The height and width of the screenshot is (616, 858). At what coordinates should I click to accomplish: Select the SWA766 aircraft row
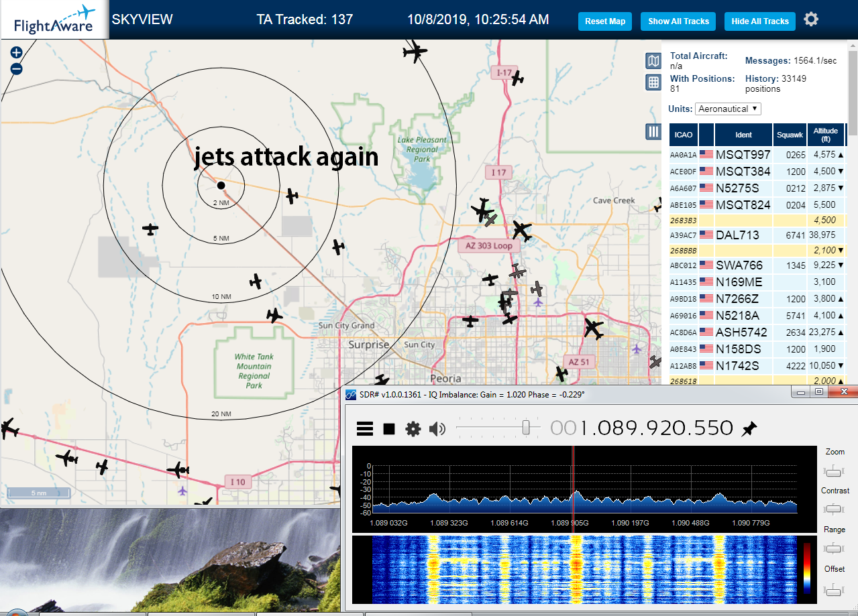point(757,265)
